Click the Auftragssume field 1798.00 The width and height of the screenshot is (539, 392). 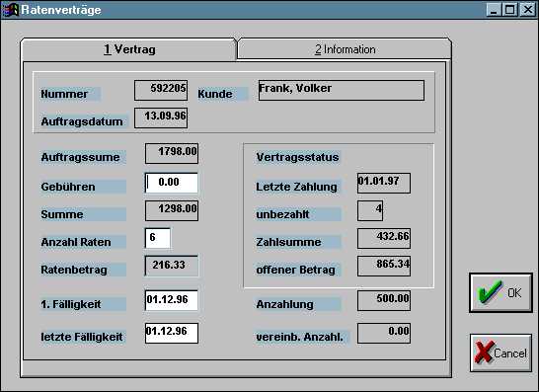coord(172,153)
